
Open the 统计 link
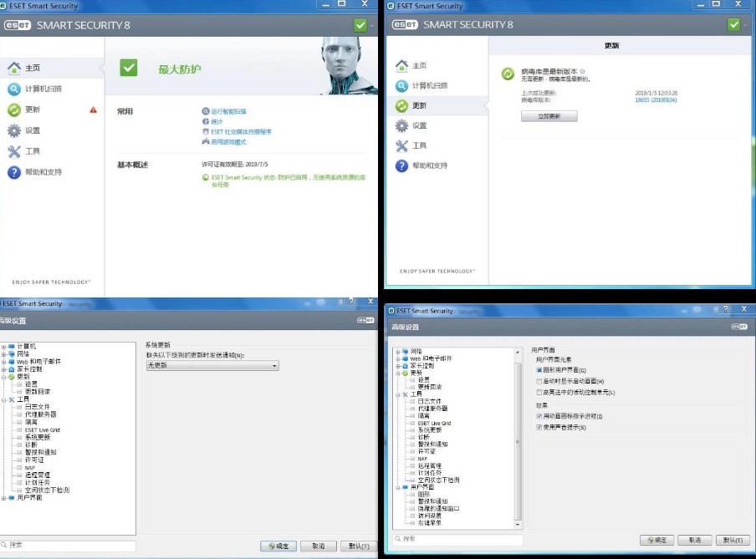217,121
